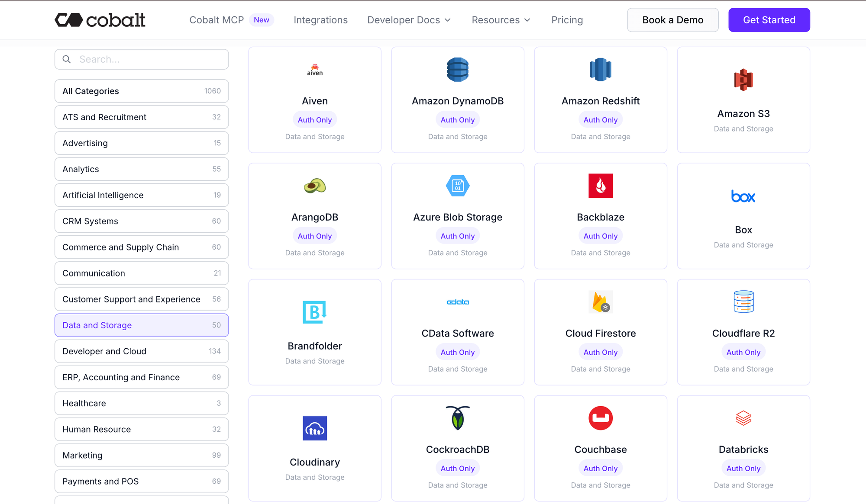866x504 pixels.
Task: Filter by the Advertising category
Action: point(142,143)
